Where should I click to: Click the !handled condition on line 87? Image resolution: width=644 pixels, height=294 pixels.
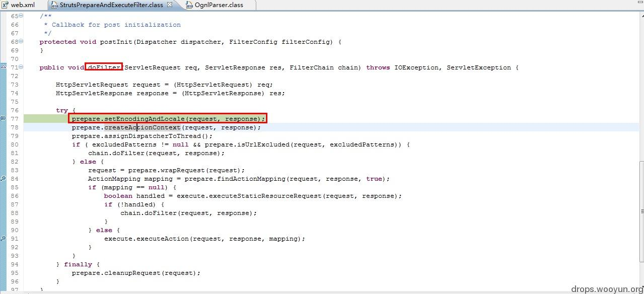[136, 204]
